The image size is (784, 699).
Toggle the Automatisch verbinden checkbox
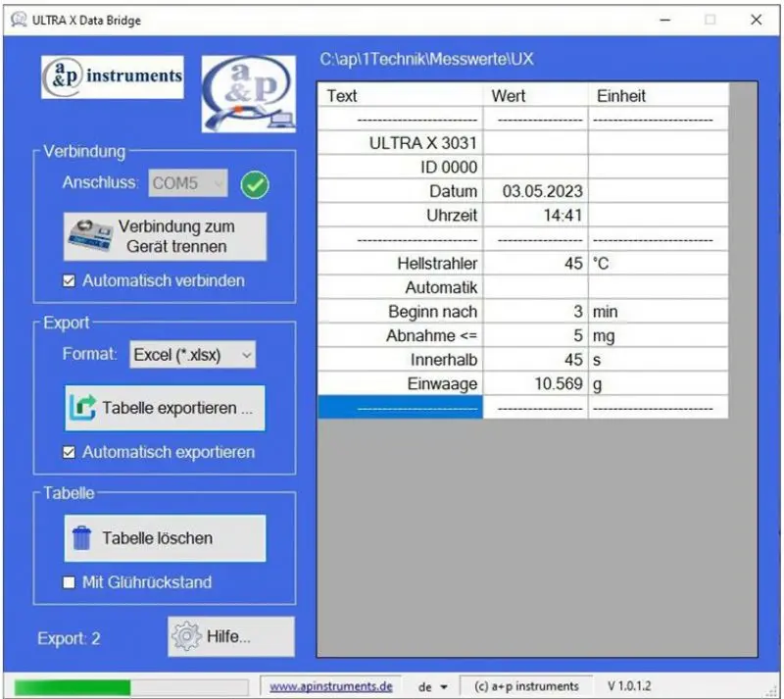(69, 281)
